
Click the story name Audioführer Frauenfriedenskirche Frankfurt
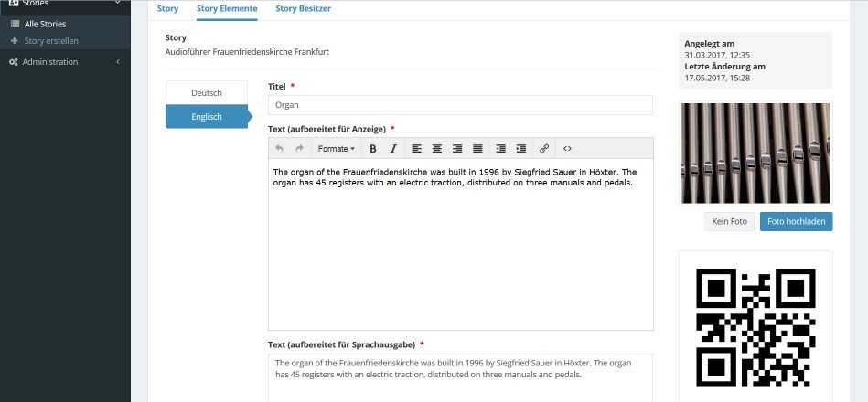247,52
